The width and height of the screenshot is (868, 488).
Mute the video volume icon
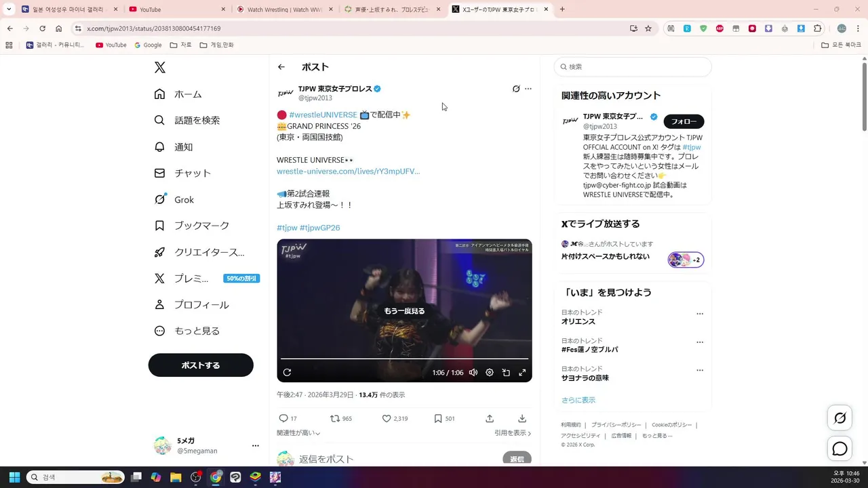click(473, 373)
